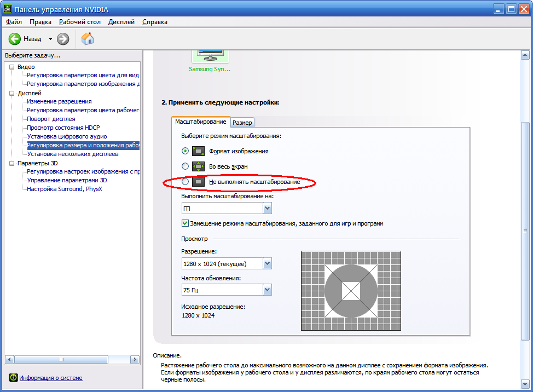Click main panel scrollbar up arrow
This screenshot has height=392, width=533.
(525, 55)
